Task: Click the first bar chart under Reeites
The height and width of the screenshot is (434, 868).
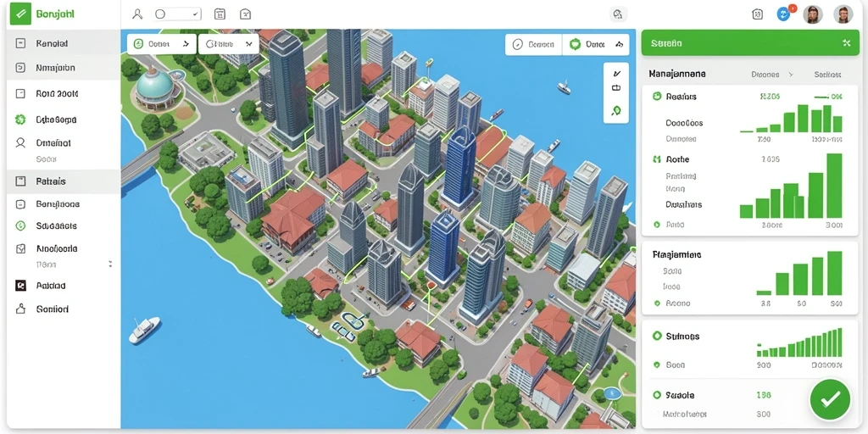Action: 791,118
